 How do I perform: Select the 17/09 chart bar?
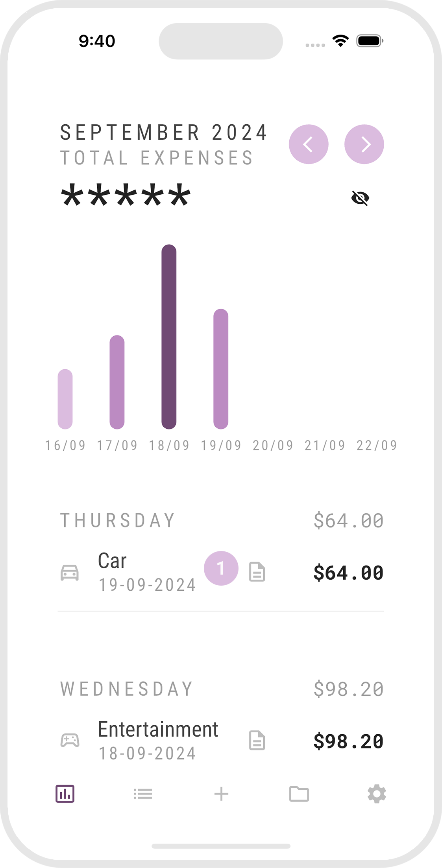point(117,382)
